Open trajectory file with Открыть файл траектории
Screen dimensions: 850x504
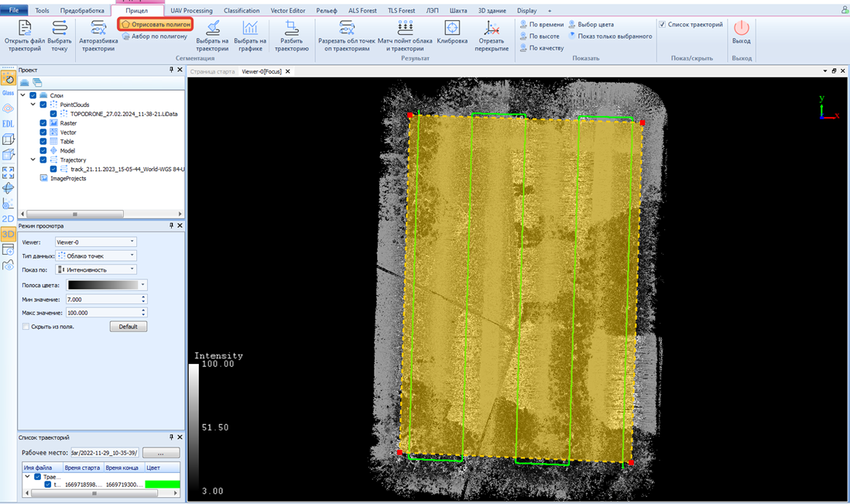25,36
